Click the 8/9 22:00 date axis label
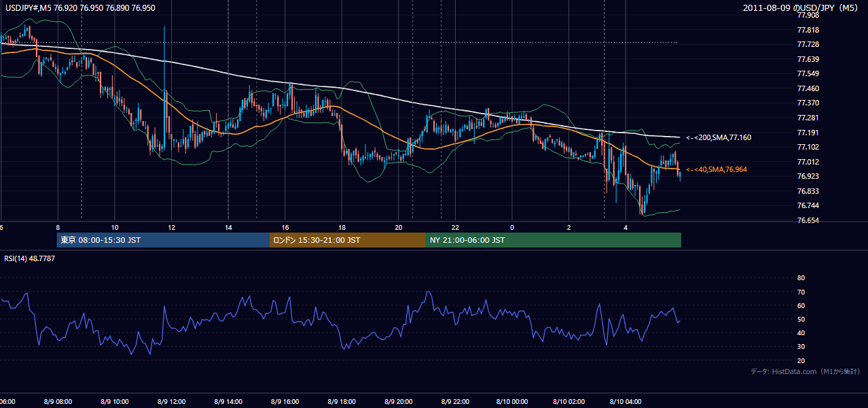This screenshot has height=408, width=868. (x=455, y=401)
